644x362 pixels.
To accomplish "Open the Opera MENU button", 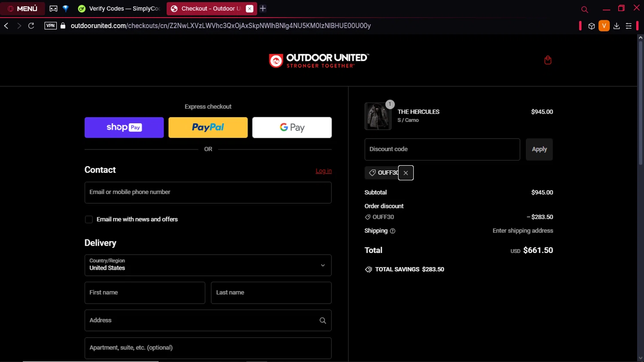I will 22,9.
